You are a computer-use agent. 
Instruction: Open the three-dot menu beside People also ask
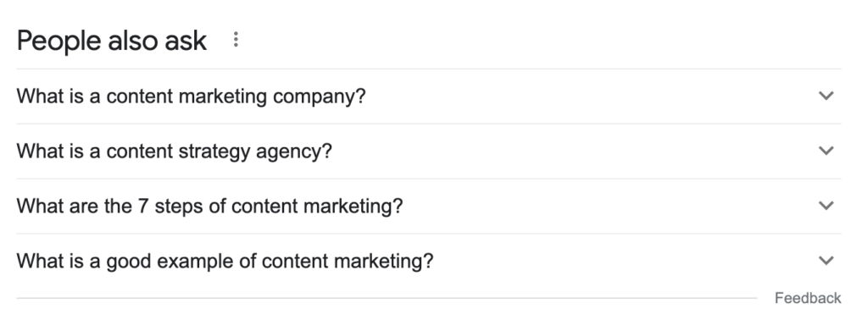tap(236, 39)
